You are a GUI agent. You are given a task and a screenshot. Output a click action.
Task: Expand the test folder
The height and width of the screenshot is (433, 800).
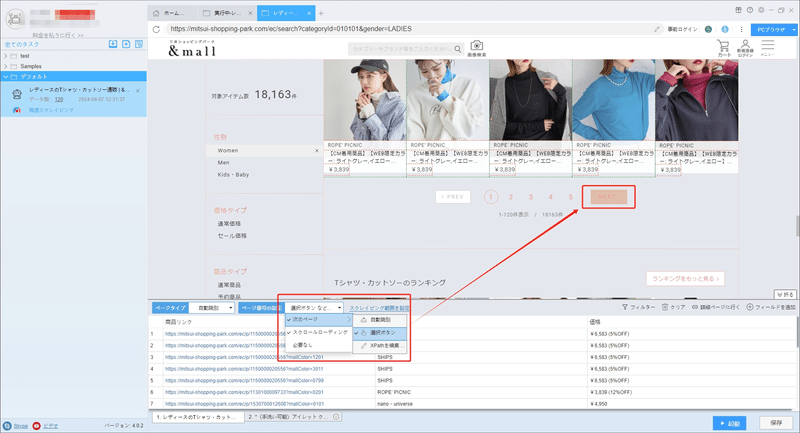(6, 56)
